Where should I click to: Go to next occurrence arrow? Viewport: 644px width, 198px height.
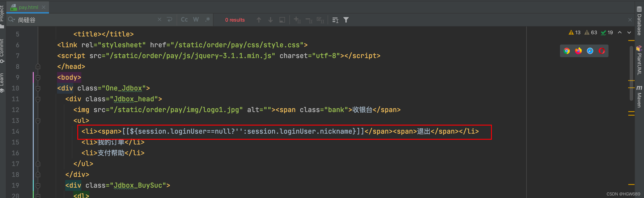[271, 20]
